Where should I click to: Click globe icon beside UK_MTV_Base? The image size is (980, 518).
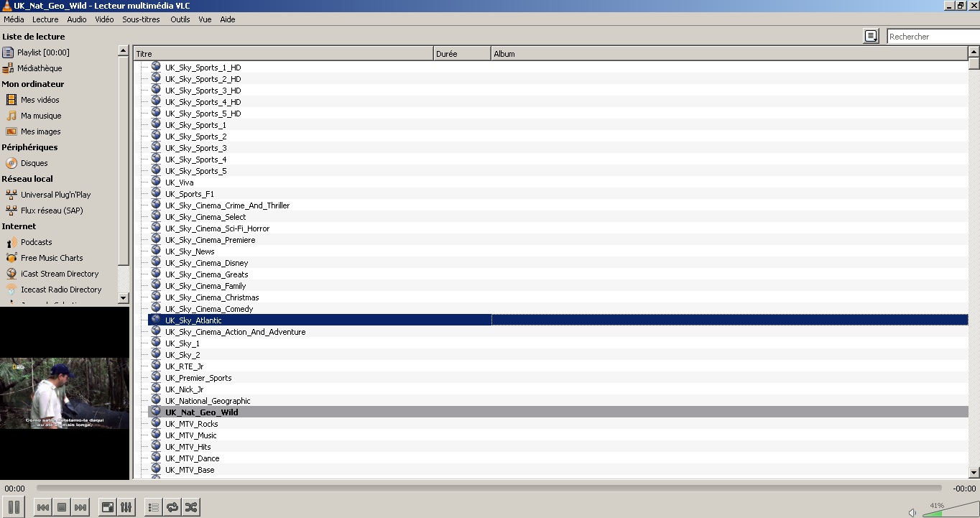[156, 469]
